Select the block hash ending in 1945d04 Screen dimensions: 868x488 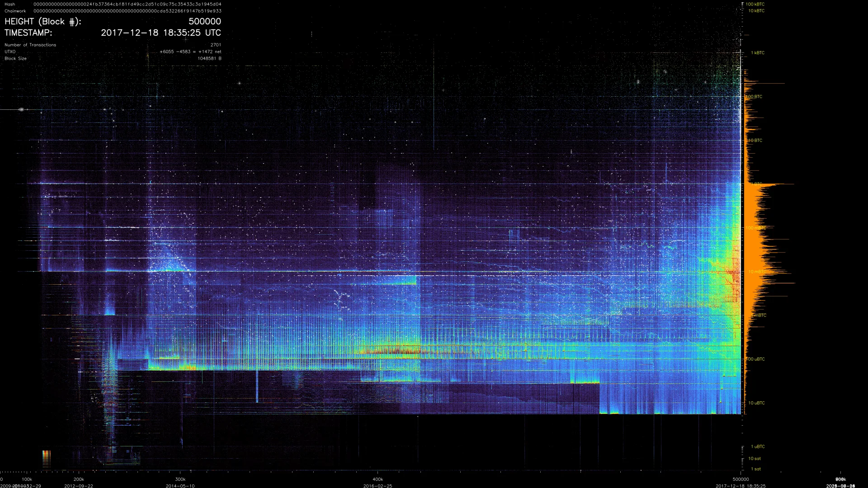127,4
